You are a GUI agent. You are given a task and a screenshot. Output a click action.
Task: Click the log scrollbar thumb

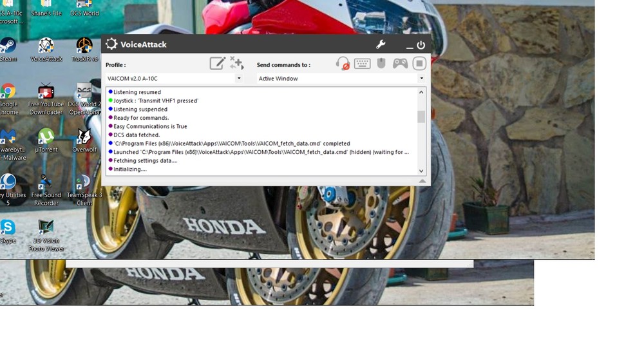421,117
